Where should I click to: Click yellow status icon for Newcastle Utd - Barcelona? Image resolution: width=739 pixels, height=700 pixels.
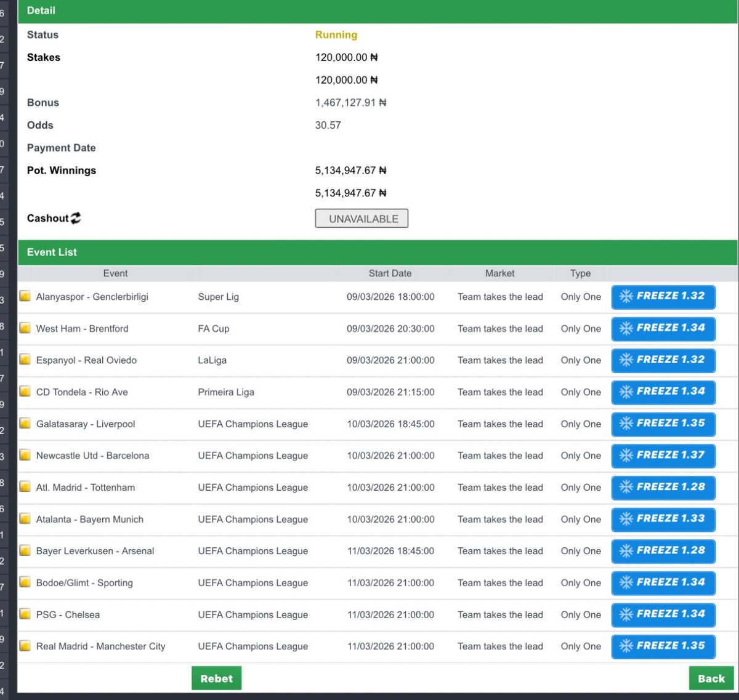point(25,455)
